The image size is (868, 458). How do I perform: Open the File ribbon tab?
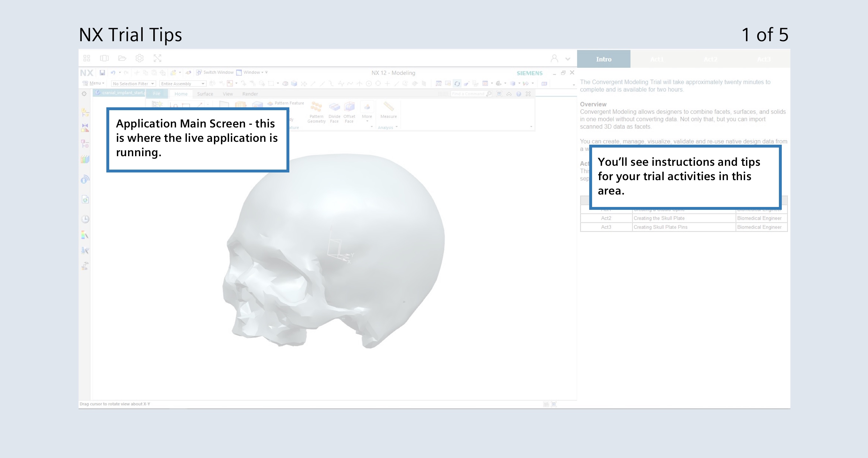pos(156,94)
